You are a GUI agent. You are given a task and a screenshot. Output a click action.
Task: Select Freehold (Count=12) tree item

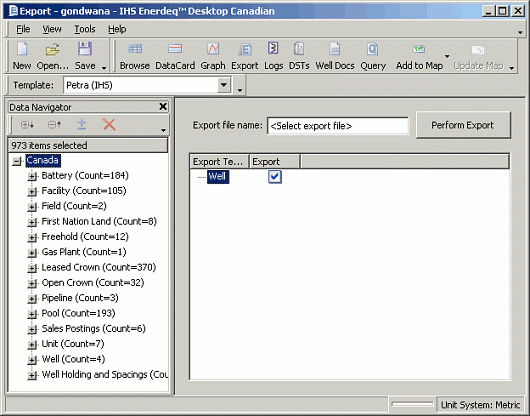(85, 237)
